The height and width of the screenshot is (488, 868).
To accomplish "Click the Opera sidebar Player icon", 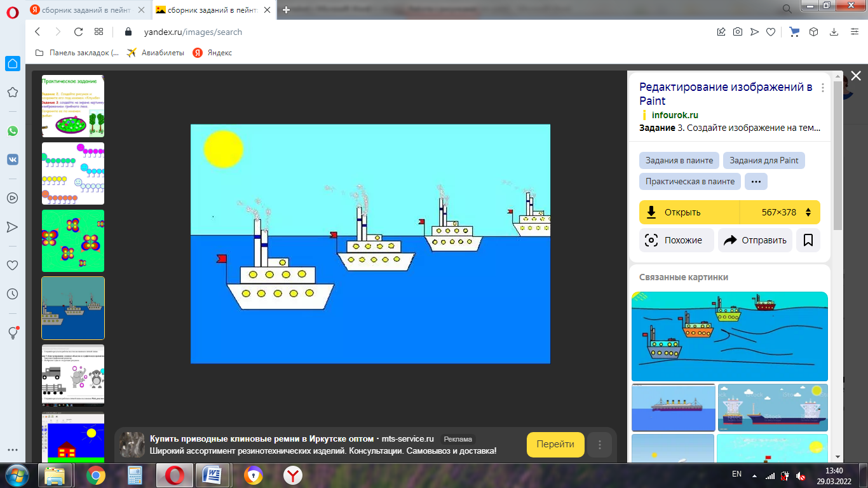I will point(13,198).
